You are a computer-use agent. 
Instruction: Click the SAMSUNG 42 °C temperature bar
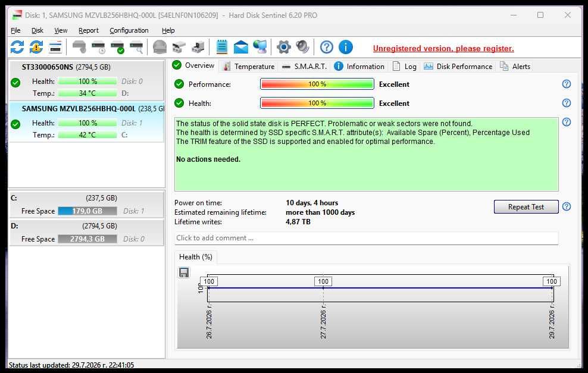[x=87, y=135]
